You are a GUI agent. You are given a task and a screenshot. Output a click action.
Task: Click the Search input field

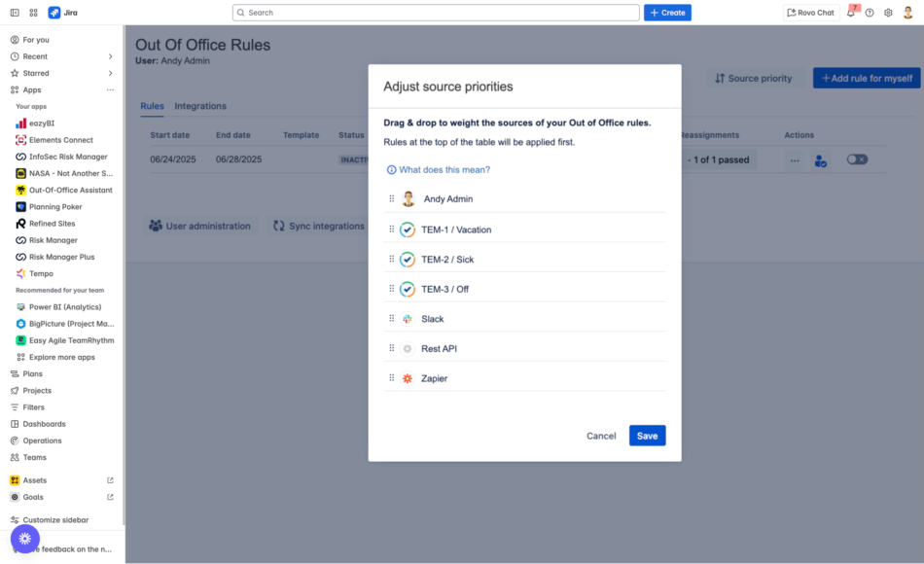click(436, 13)
